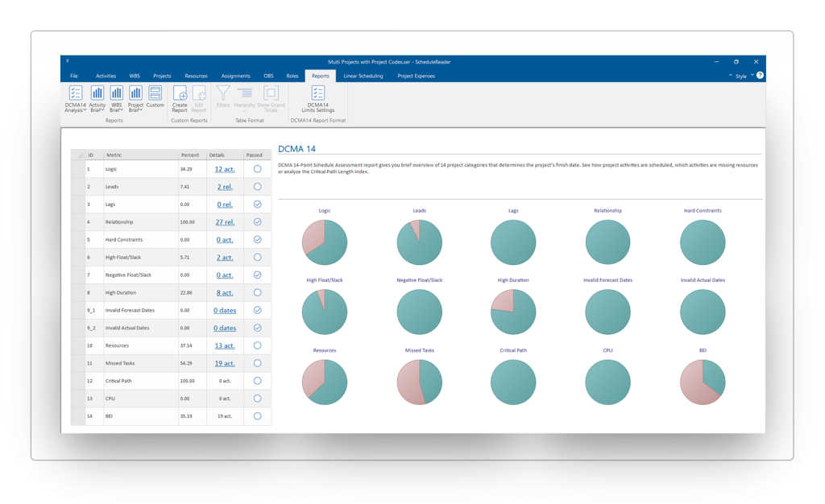Open the Project Expenses tab
This screenshot has width=825, height=504.
point(415,75)
